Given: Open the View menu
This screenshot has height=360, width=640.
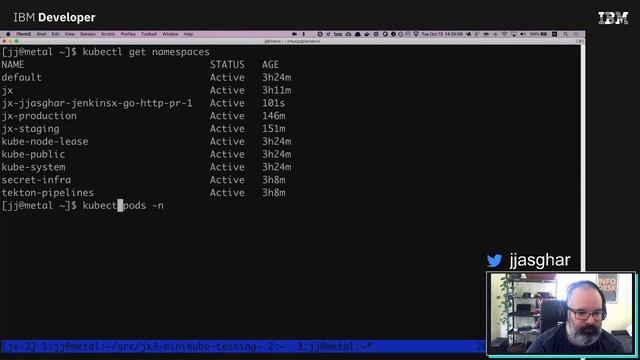Looking at the screenshot, I should [70, 34].
